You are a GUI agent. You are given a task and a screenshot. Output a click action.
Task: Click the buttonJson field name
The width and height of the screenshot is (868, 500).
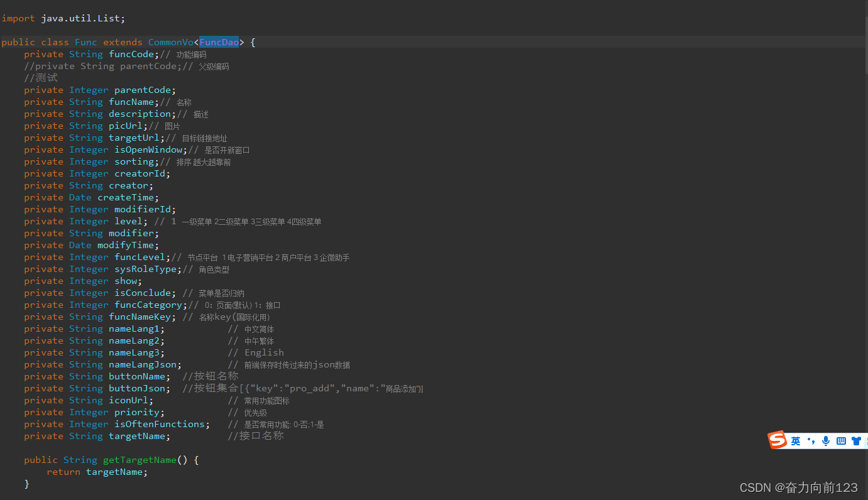(x=137, y=388)
